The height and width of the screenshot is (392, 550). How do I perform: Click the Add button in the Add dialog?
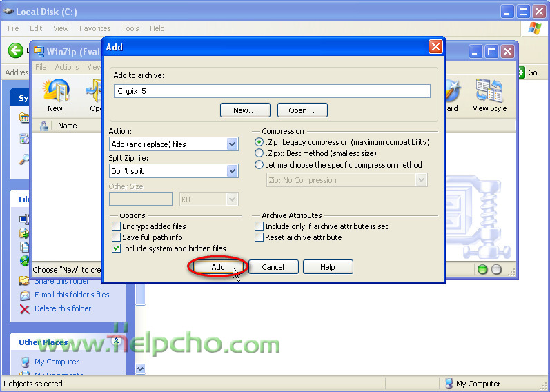click(x=218, y=266)
